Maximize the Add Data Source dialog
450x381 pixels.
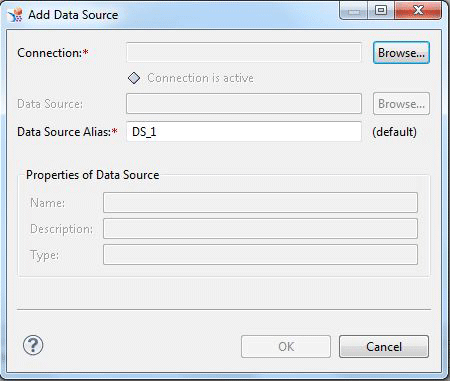coord(381,11)
